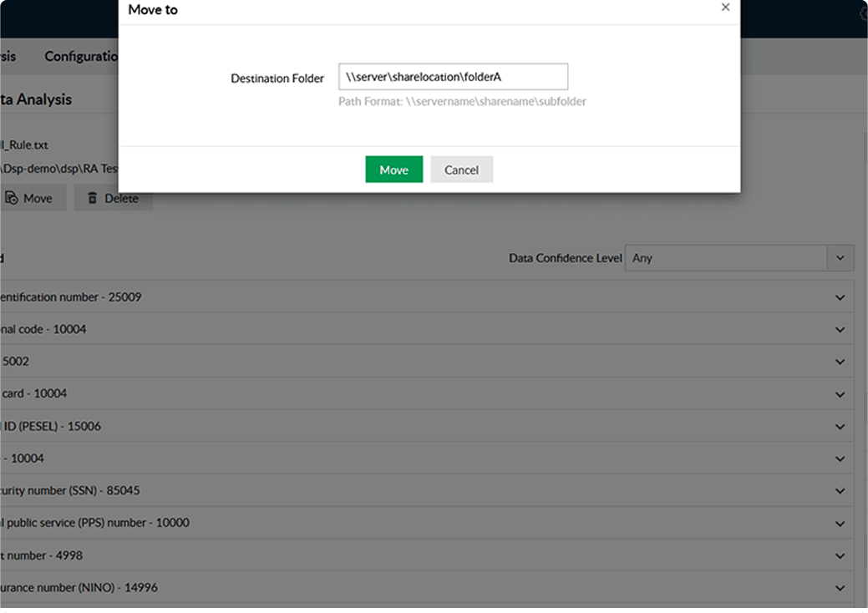868x613 pixels.
Task: Click the Delete trash icon
Action: coord(93,198)
